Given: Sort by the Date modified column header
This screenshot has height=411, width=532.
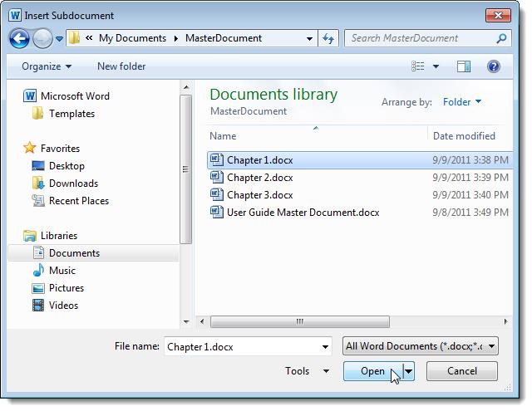Looking at the screenshot, I should pos(464,136).
